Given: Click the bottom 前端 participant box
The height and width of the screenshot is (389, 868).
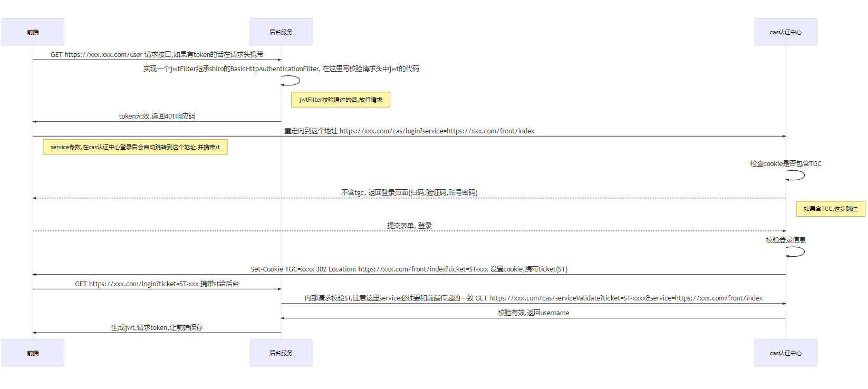Looking at the screenshot, I should pos(33,353).
